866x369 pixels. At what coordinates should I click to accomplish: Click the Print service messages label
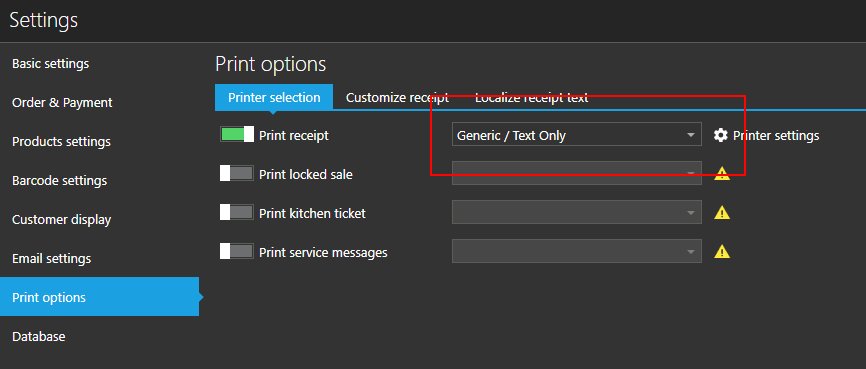[x=323, y=252]
